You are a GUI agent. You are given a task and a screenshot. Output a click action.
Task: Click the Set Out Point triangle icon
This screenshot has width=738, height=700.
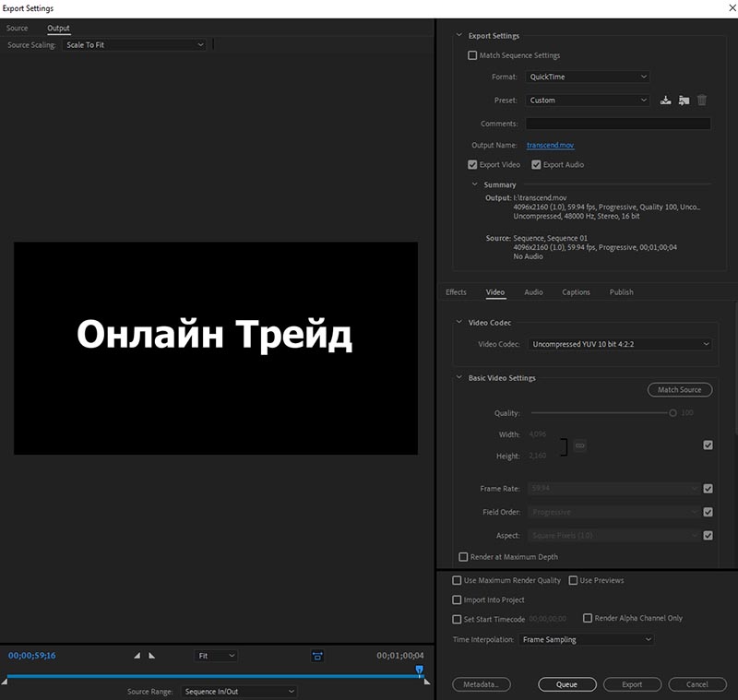coord(152,656)
